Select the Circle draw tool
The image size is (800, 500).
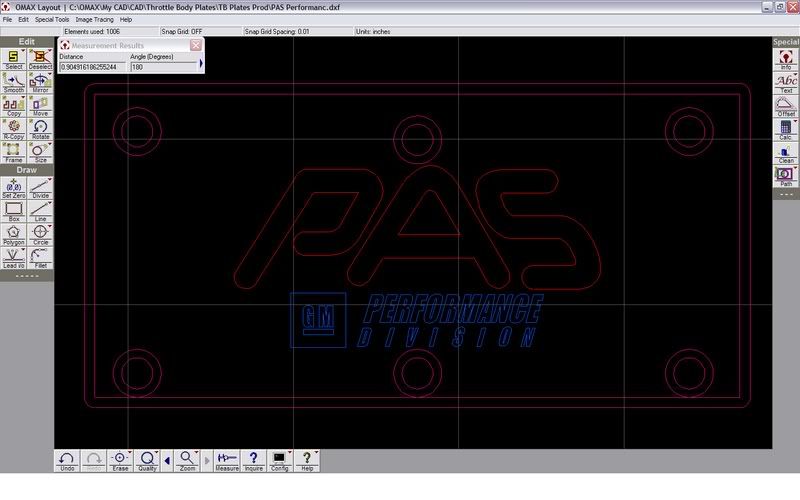coord(40,233)
